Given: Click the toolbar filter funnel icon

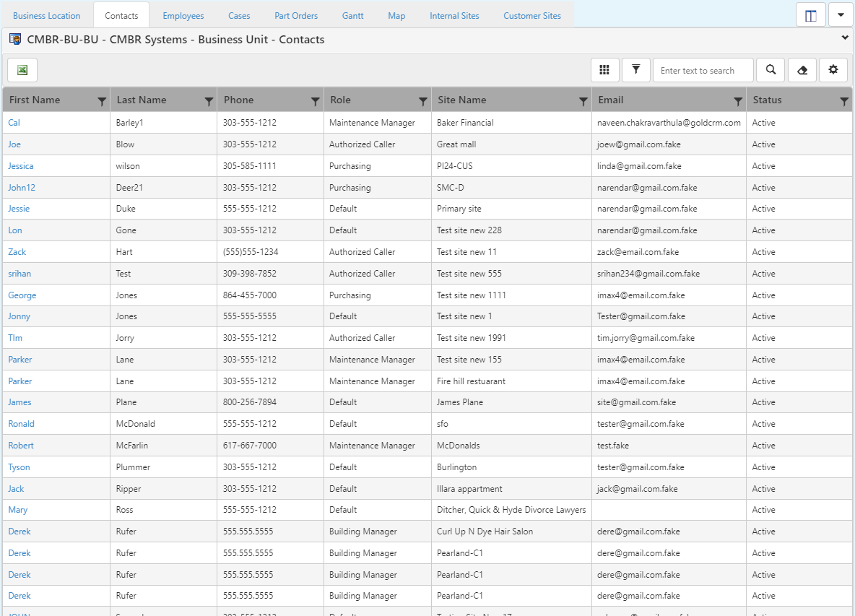Looking at the screenshot, I should (635, 70).
